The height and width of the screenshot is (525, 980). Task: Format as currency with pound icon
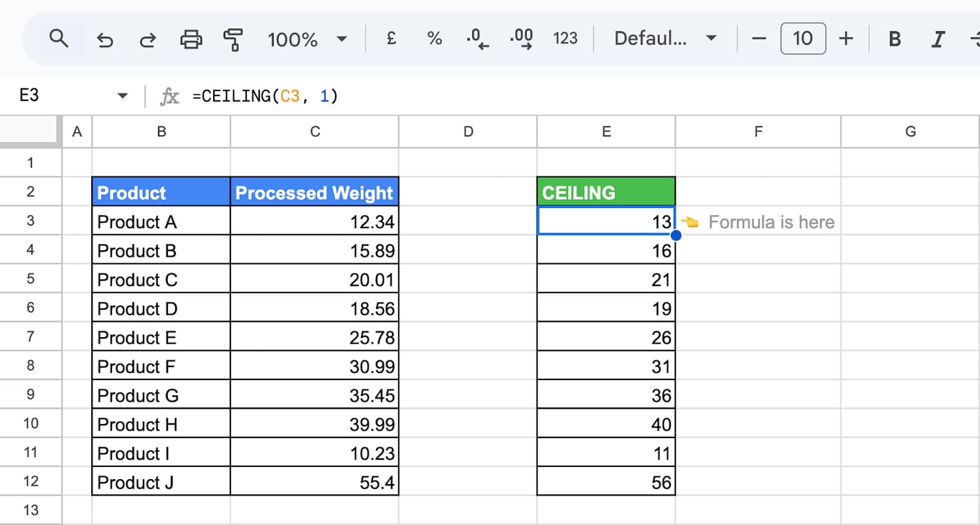(391, 39)
